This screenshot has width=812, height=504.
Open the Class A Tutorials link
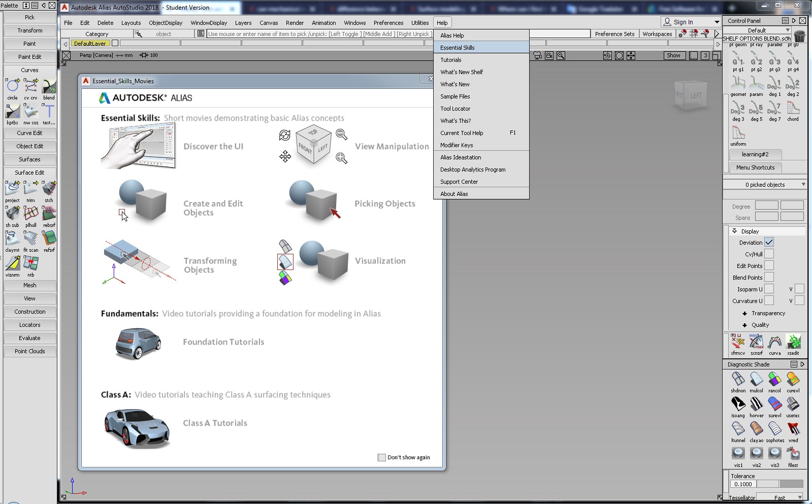[215, 423]
